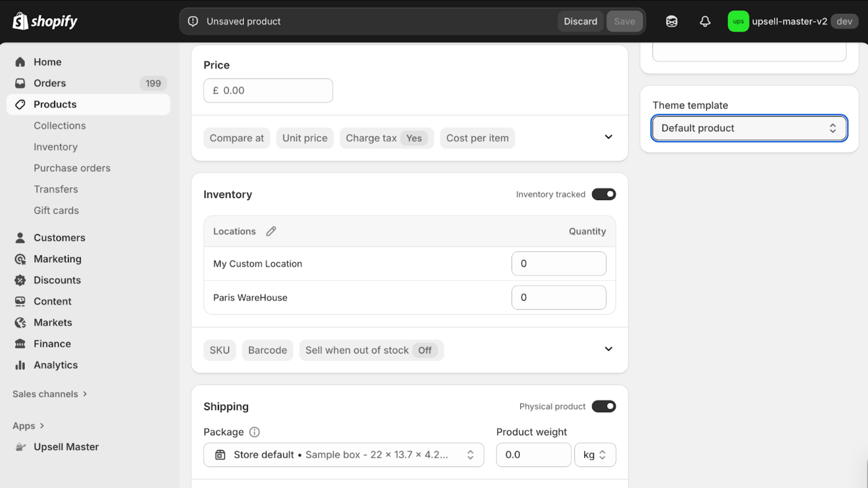This screenshot has width=868, height=488.
Task: Click the Discard button
Action: [580, 21]
